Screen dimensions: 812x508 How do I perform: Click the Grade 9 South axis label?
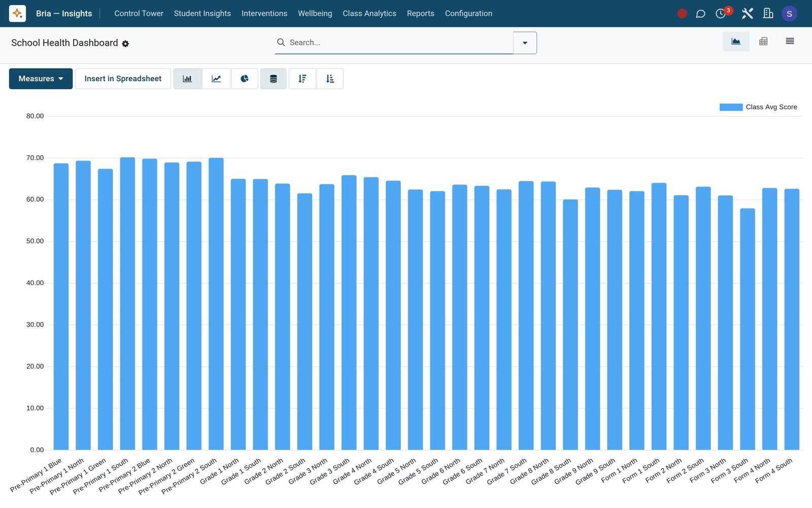(x=595, y=471)
